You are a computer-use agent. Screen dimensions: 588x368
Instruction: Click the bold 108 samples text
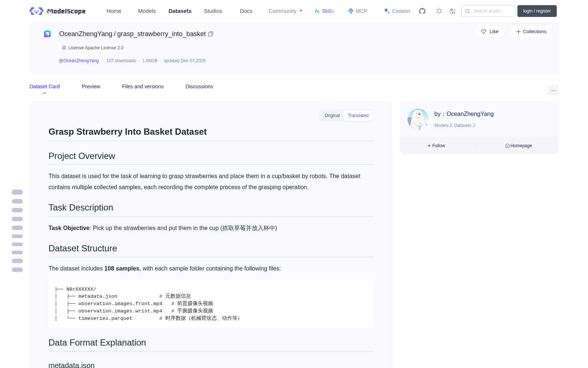point(122,269)
